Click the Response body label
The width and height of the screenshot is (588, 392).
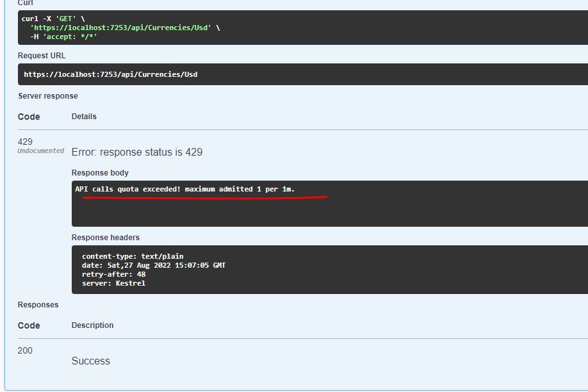pyautogui.click(x=100, y=173)
